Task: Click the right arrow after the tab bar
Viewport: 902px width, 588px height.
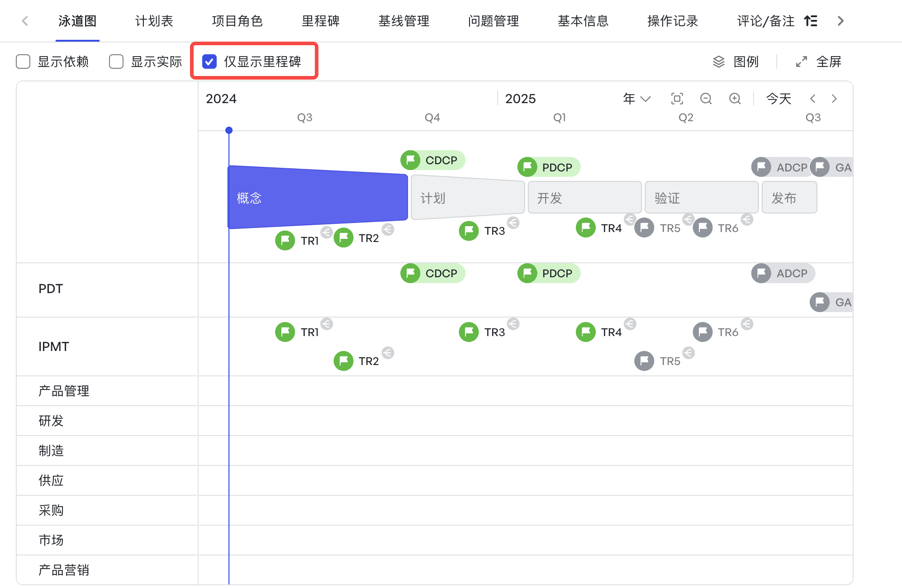Action: click(x=840, y=21)
